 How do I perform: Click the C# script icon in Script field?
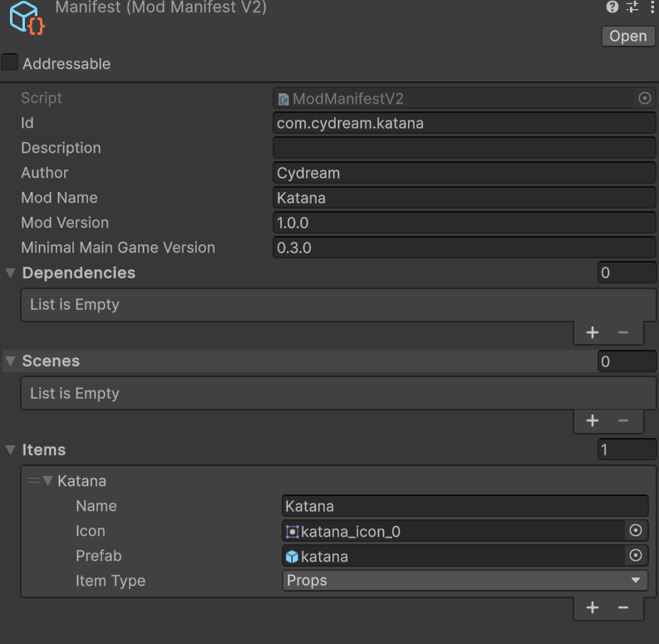tap(283, 99)
